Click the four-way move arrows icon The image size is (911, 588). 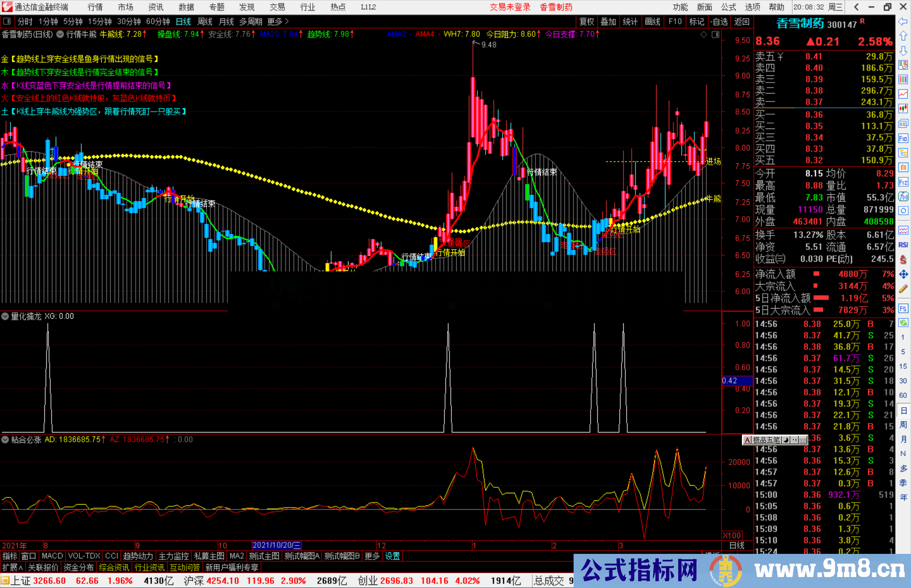[903, 274]
